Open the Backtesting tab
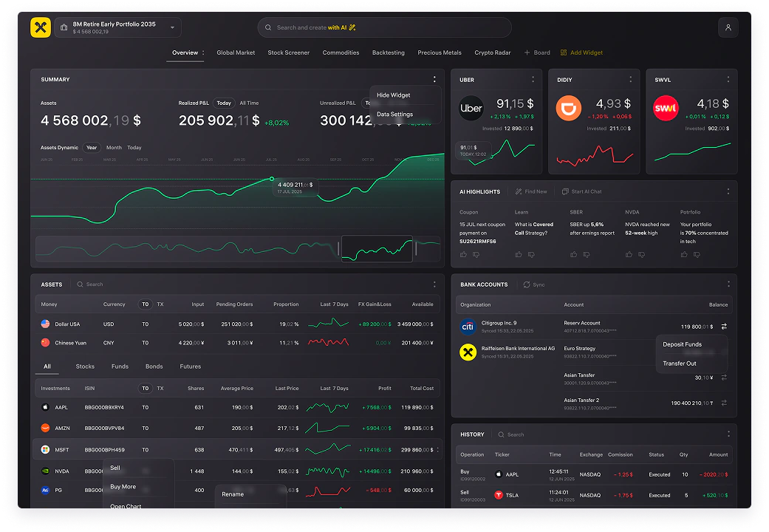The image size is (769, 532). click(389, 52)
